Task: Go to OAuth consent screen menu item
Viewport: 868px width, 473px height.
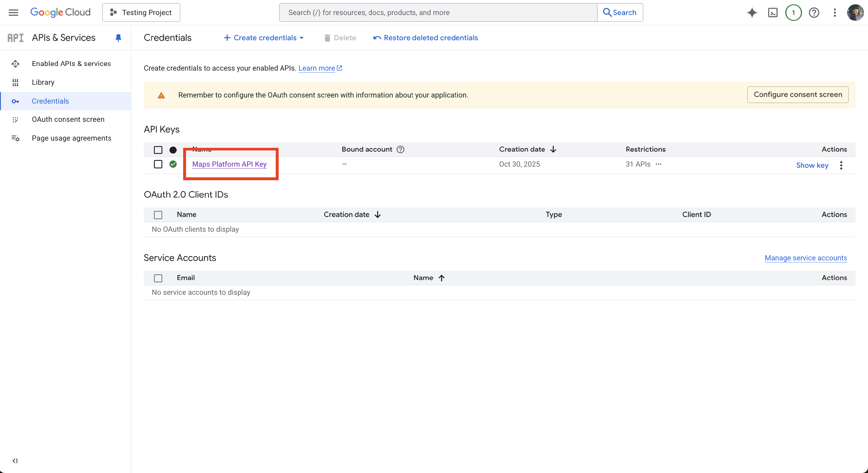Action: coord(68,119)
